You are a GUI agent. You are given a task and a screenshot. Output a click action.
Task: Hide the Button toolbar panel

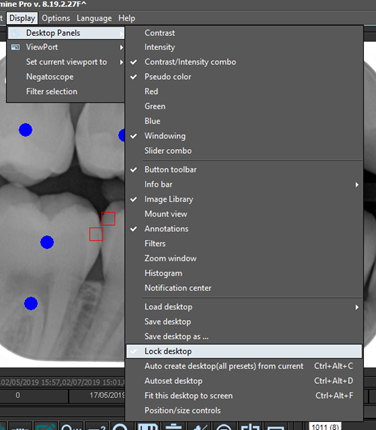244,170
